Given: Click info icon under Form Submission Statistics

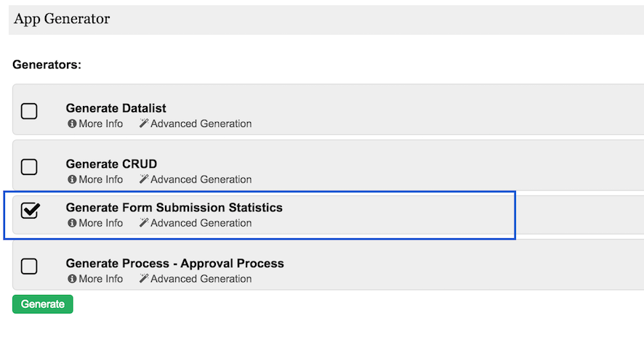Looking at the screenshot, I should coord(72,223).
